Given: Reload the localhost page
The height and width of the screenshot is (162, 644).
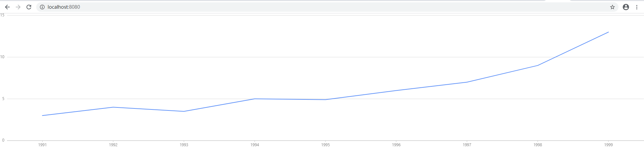Looking at the screenshot, I should pyautogui.click(x=29, y=7).
